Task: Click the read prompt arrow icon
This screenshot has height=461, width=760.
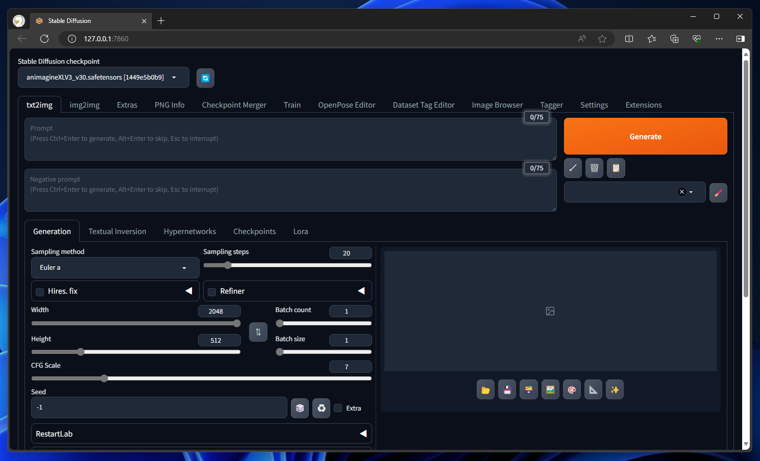Action: [572, 168]
